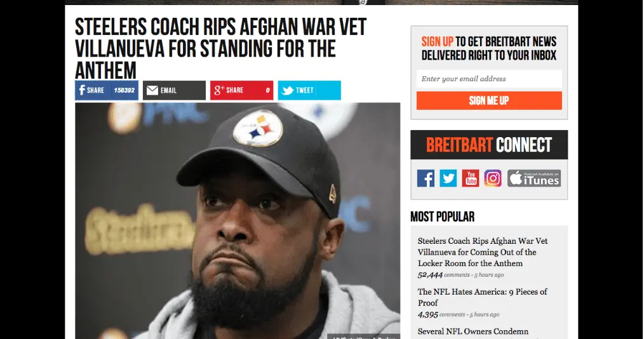
Task: Open The NFL Hates America article
Action: 482,297
